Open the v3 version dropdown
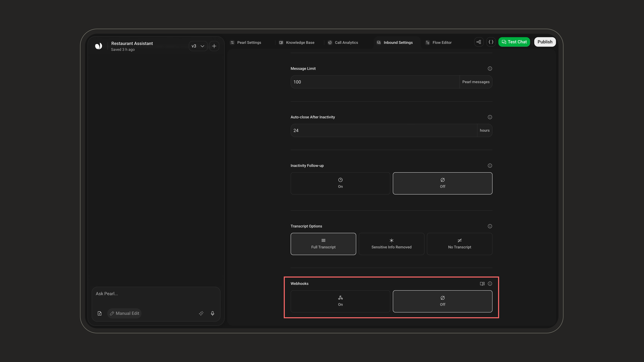Screen dimensions: 644x362 (198, 46)
